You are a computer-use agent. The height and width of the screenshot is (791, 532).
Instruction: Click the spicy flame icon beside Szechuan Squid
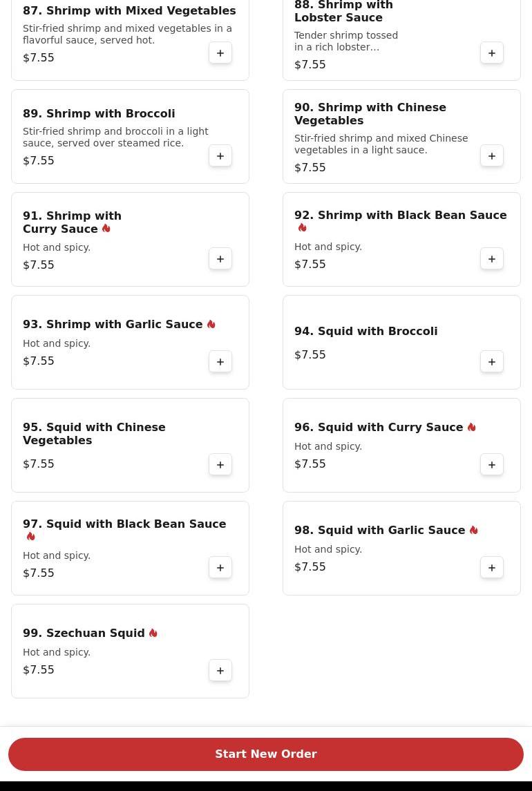point(153,633)
